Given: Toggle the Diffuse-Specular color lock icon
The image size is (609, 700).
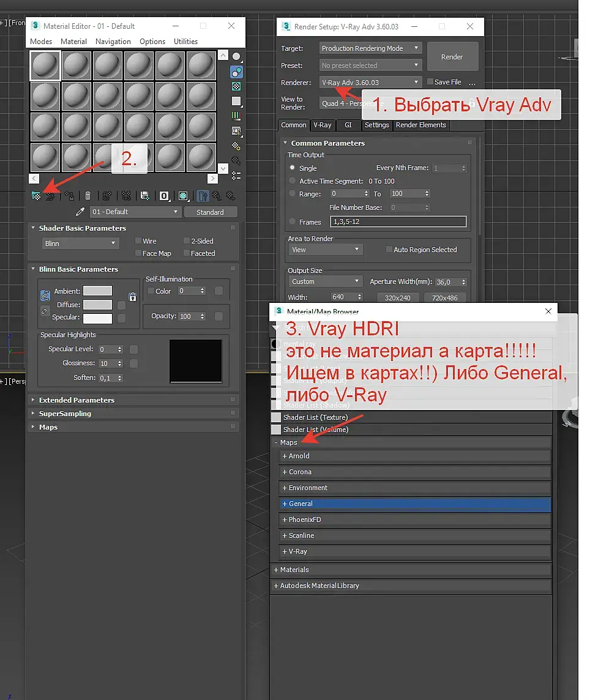Looking at the screenshot, I should [44, 311].
